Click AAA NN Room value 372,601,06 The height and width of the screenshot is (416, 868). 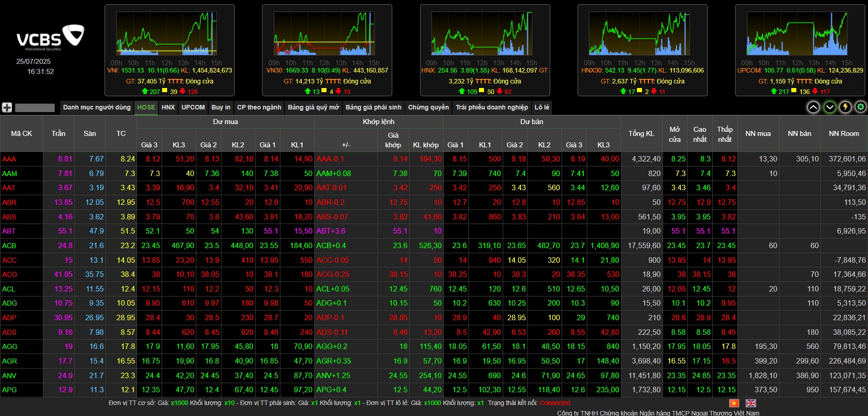point(847,159)
